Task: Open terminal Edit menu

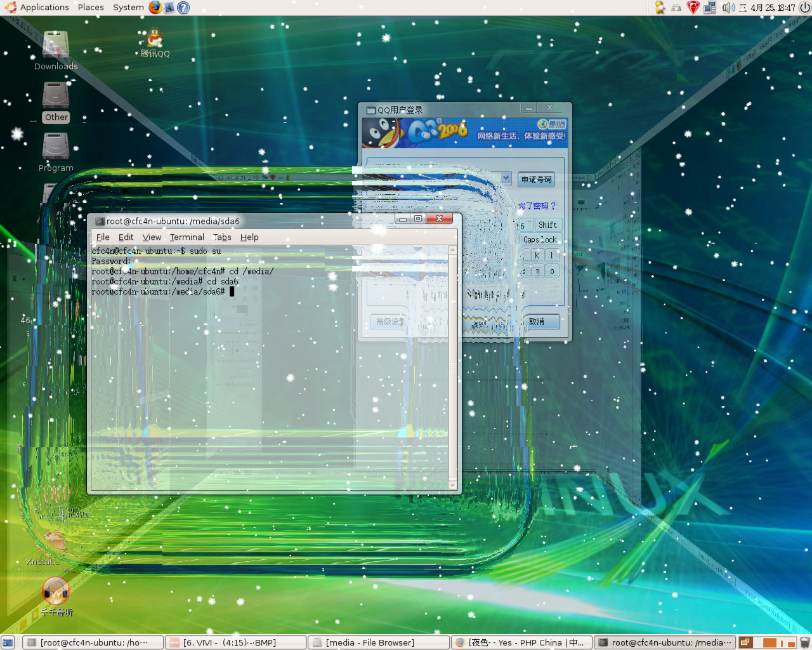Action: pyautogui.click(x=126, y=237)
